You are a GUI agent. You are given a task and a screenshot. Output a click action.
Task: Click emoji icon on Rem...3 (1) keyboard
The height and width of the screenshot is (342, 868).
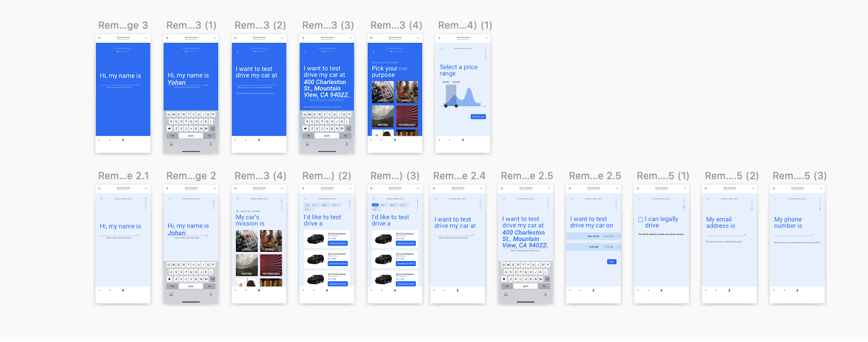click(171, 144)
